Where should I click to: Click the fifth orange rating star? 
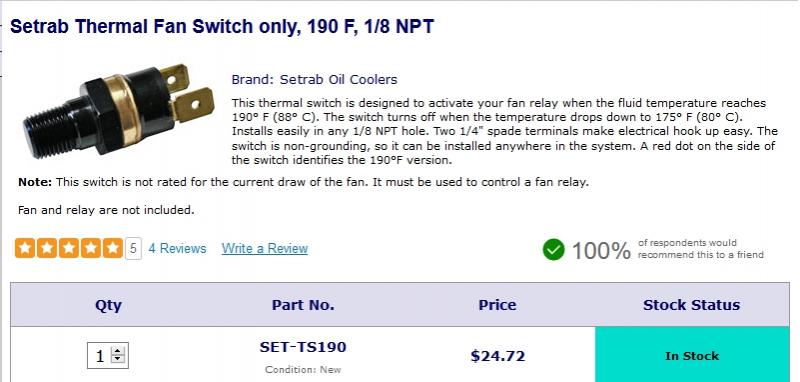pyautogui.click(x=112, y=248)
